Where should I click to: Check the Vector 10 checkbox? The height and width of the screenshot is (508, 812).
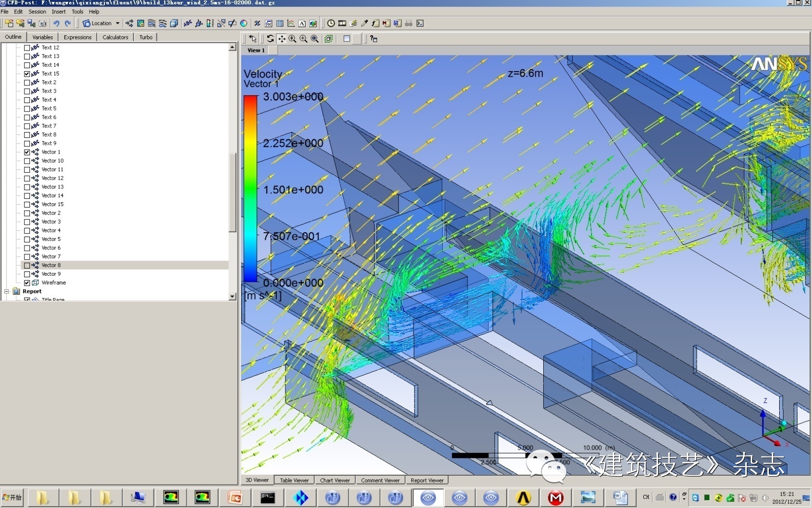pos(27,161)
